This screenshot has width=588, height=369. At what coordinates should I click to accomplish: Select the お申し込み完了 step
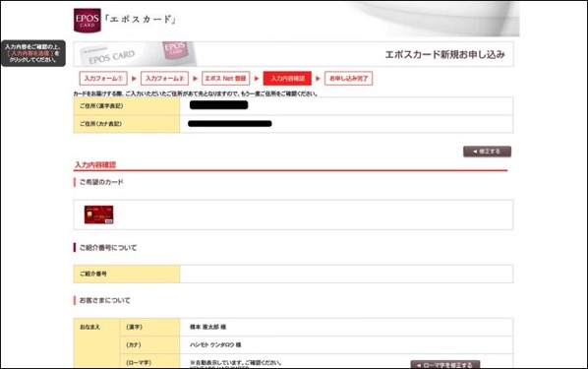(348, 79)
